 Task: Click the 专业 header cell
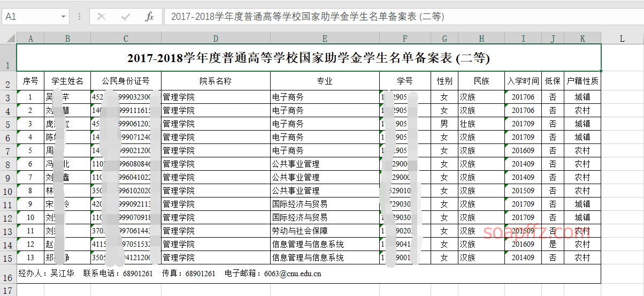pos(325,81)
